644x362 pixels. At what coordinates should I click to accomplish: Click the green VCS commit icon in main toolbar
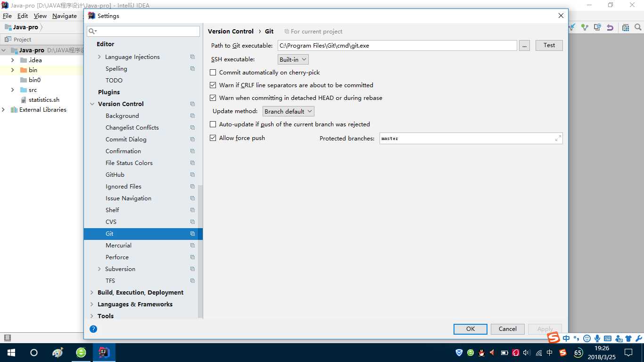(585, 27)
